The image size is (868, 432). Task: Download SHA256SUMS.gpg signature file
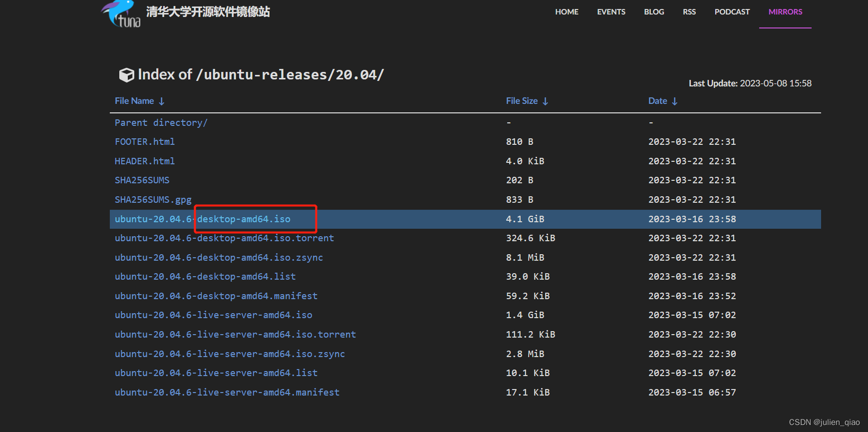153,200
